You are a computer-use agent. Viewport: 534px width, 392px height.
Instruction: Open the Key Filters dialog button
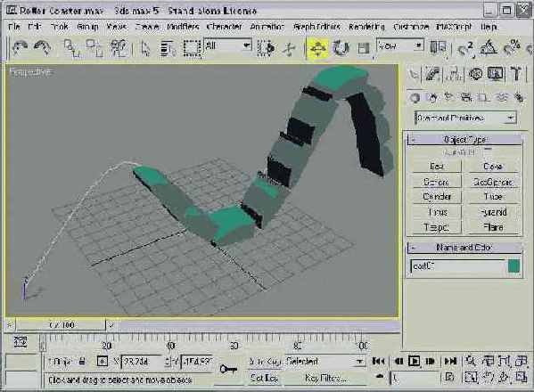pos(325,378)
